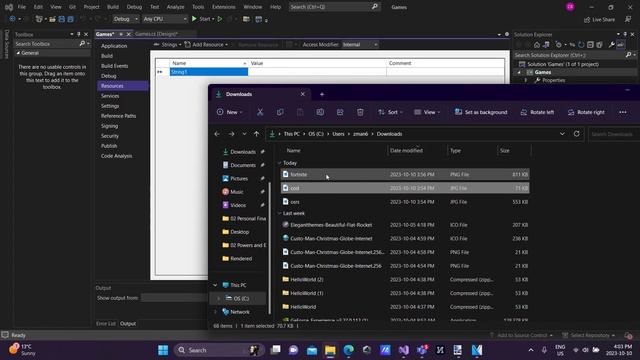Select Network in Explorer sidebar
640x360 pixels.
pos(240,312)
